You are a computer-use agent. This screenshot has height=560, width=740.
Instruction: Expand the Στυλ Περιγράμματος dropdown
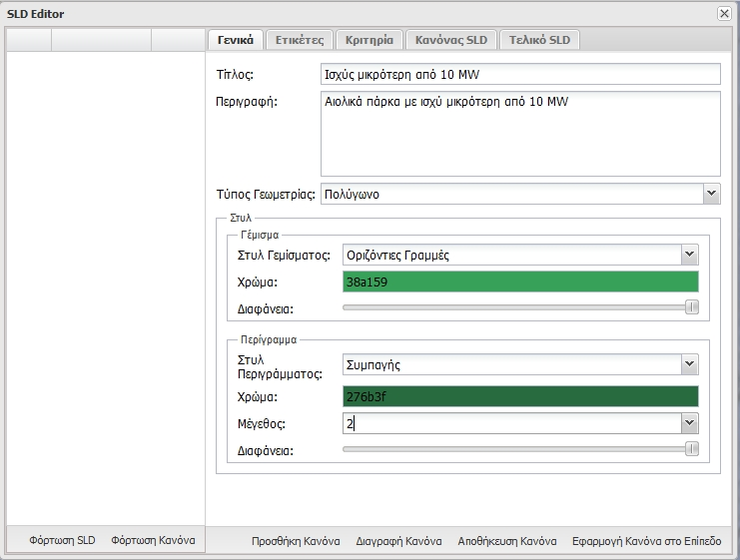coord(689,363)
